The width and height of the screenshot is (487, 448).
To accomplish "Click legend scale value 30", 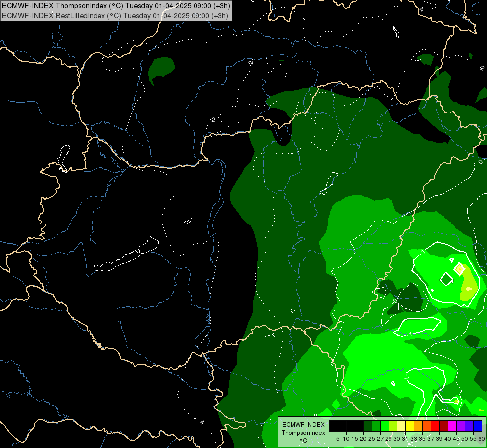I will 397,439.
